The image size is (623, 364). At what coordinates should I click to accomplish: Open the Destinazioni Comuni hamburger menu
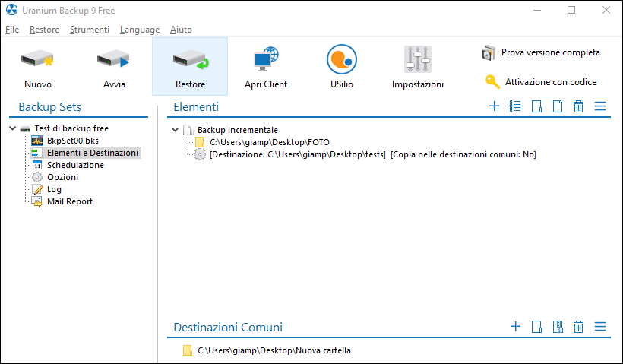coord(600,327)
